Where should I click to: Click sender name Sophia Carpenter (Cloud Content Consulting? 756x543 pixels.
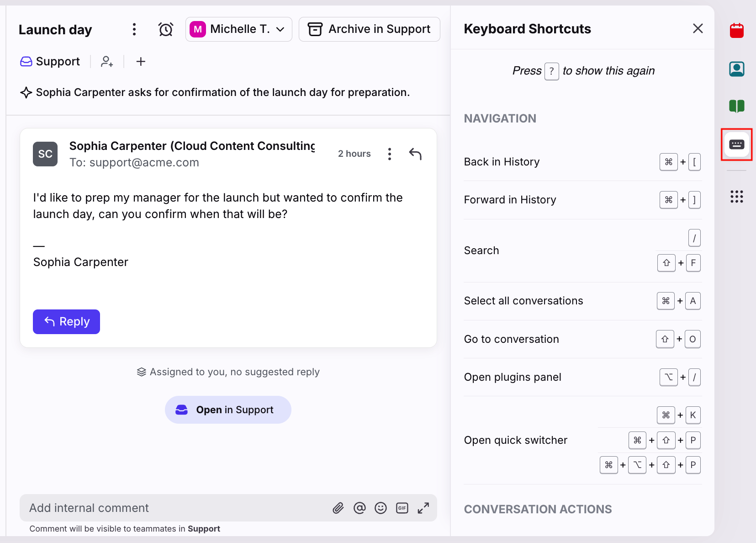pos(192,146)
